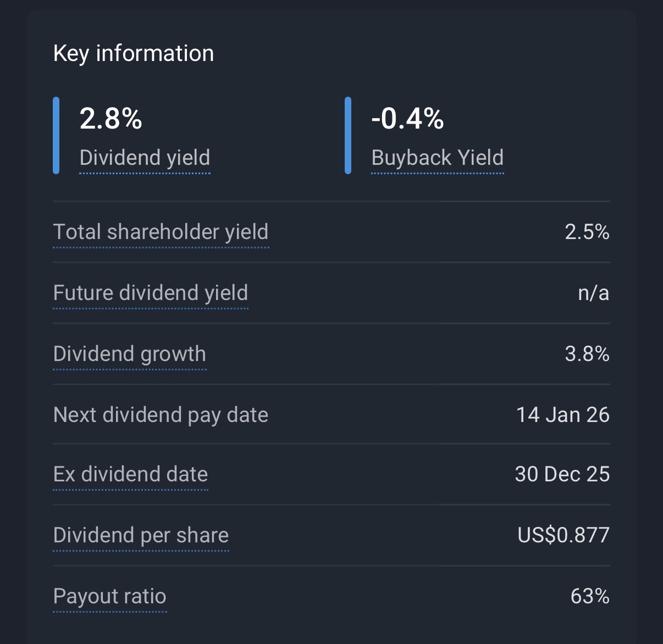Click the US$0.877 dividend per share value
The height and width of the screenshot is (644, 663).
563,536
